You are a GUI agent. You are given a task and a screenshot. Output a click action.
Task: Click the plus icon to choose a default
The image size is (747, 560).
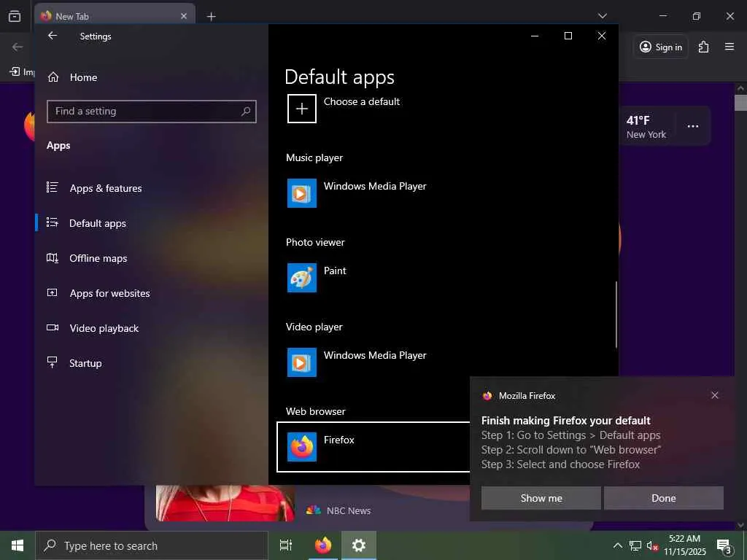301,109
